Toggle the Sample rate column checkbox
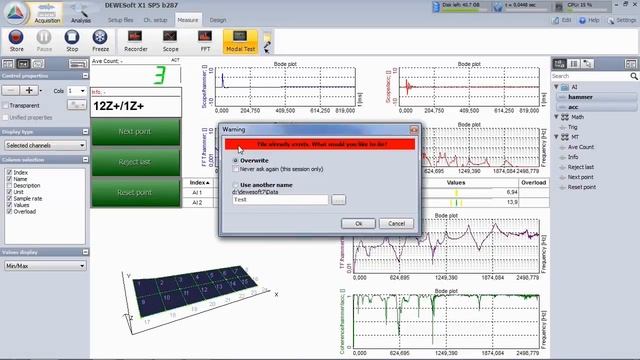The width and height of the screenshot is (640, 360). pyautogui.click(x=9, y=198)
